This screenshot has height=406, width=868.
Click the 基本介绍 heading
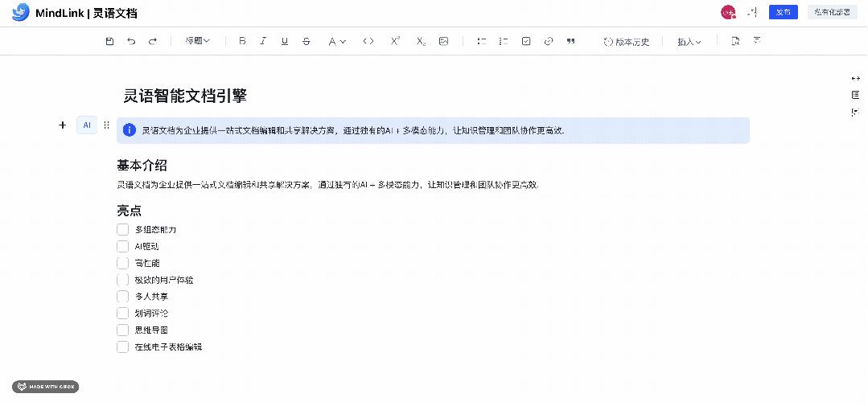click(x=142, y=165)
